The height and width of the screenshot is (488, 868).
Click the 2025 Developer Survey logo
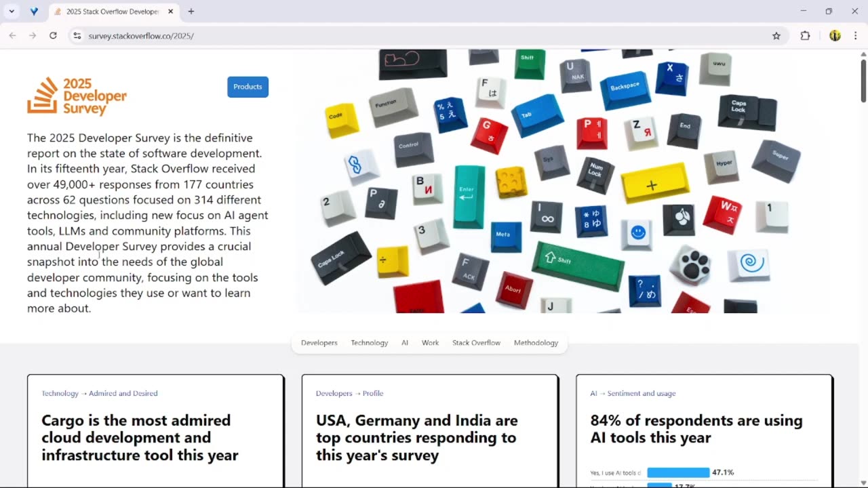77,96
